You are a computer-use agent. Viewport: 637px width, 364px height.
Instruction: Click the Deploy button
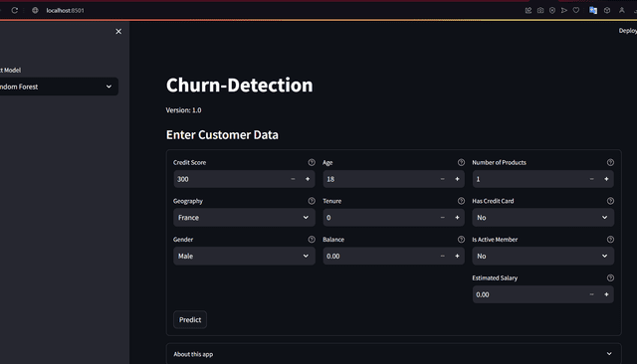click(627, 31)
